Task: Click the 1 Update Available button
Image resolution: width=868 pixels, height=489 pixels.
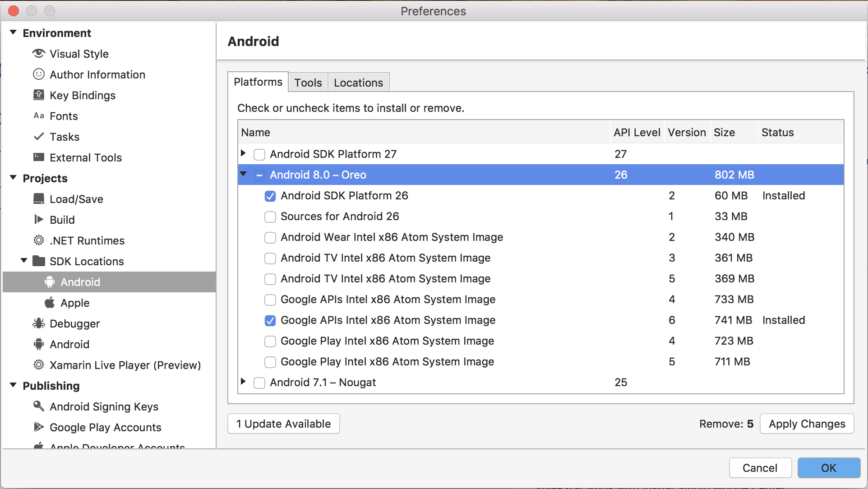Action: click(283, 424)
